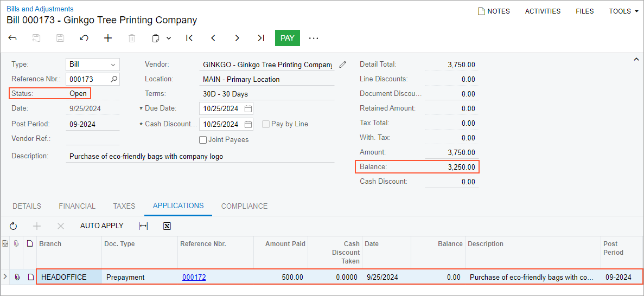Export applications grid to Excel
This screenshot has height=296, width=644.
[167, 226]
